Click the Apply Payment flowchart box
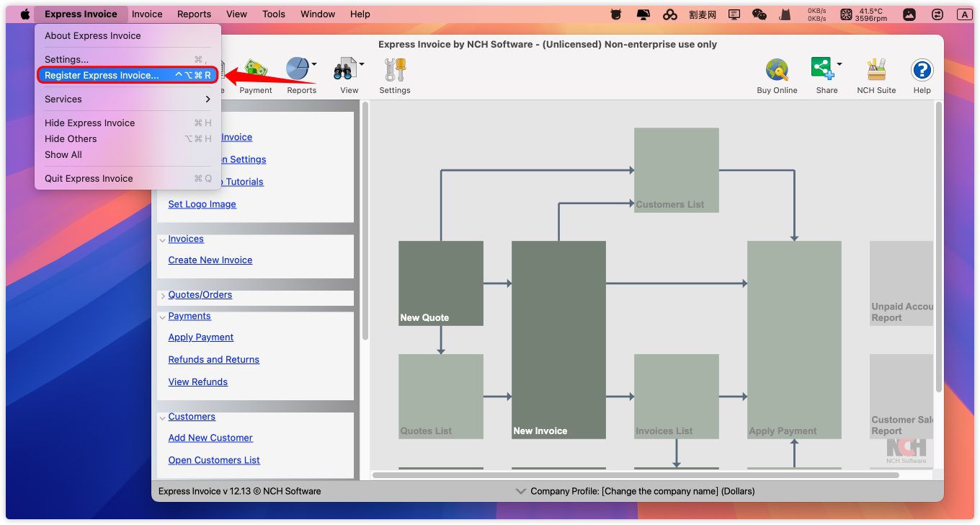Viewport: 980px width, 525px height. 794,339
